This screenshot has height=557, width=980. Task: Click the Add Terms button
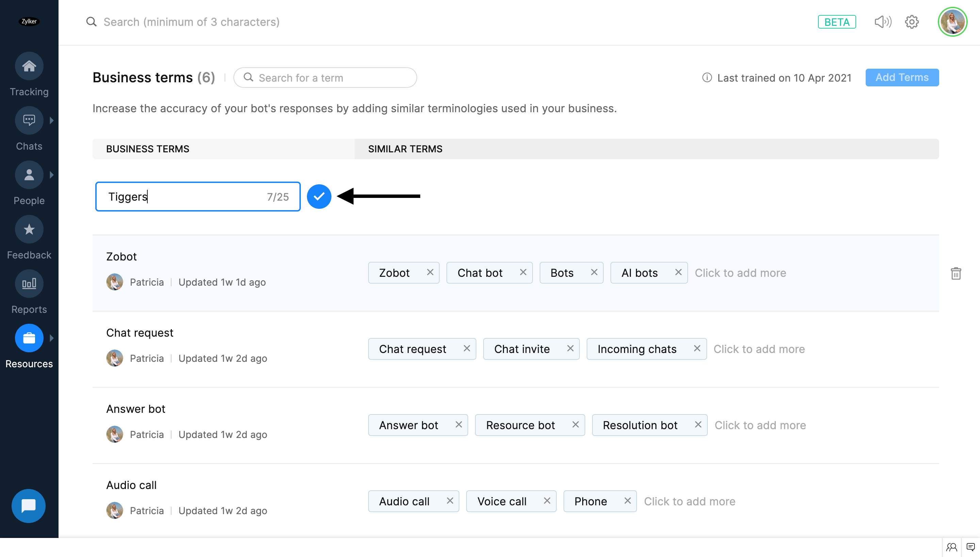(901, 78)
